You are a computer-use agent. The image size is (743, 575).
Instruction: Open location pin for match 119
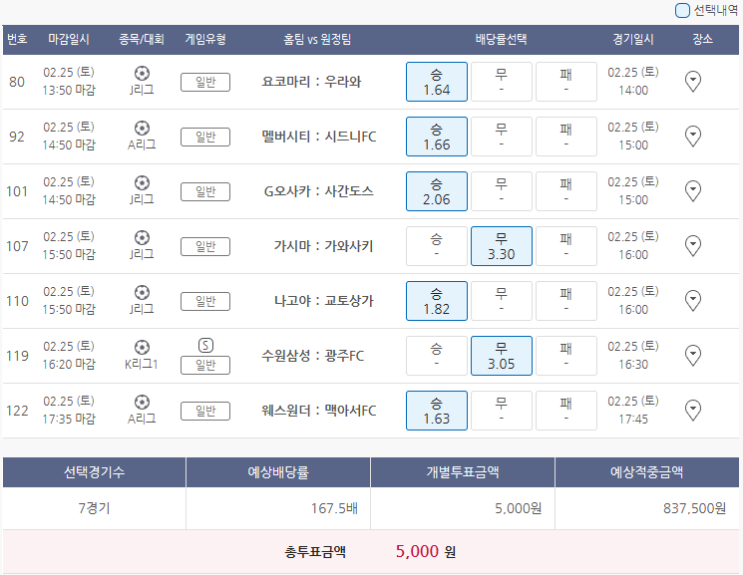coord(693,356)
